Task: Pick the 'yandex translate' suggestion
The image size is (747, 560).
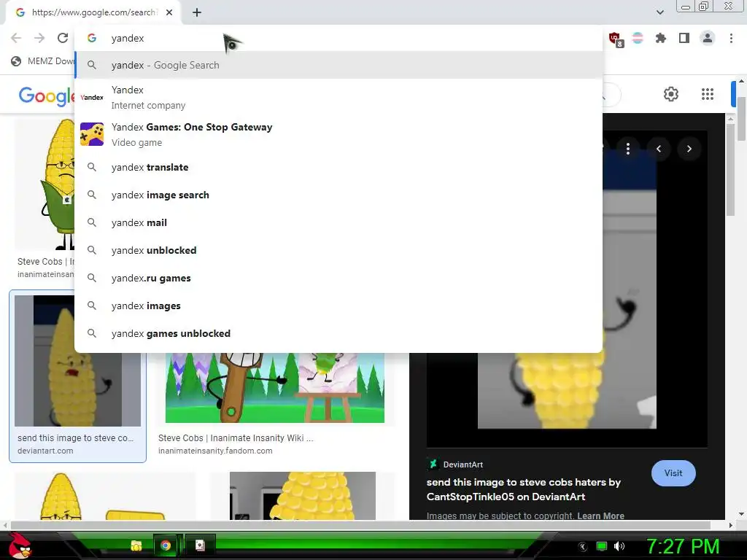Action: (338, 167)
